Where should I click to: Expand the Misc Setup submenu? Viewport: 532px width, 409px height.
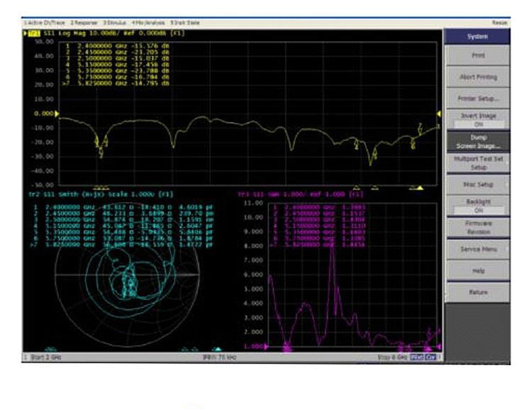tap(477, 184)
